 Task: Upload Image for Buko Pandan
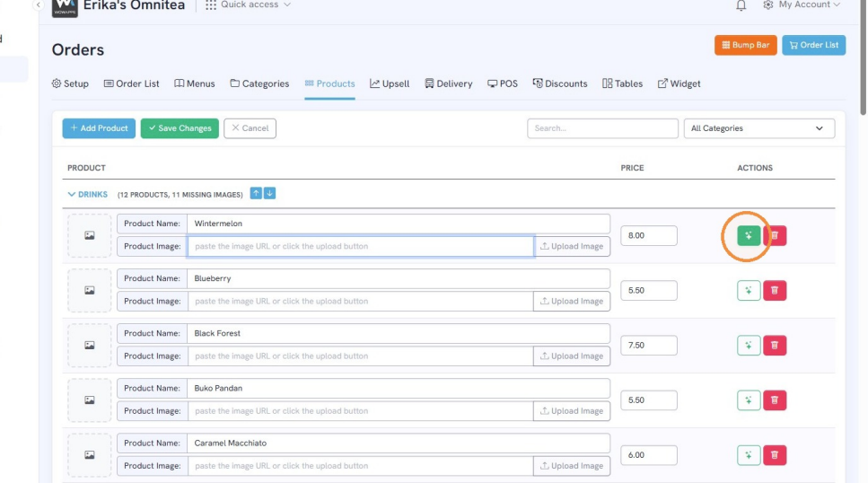[x=572, y=411]
